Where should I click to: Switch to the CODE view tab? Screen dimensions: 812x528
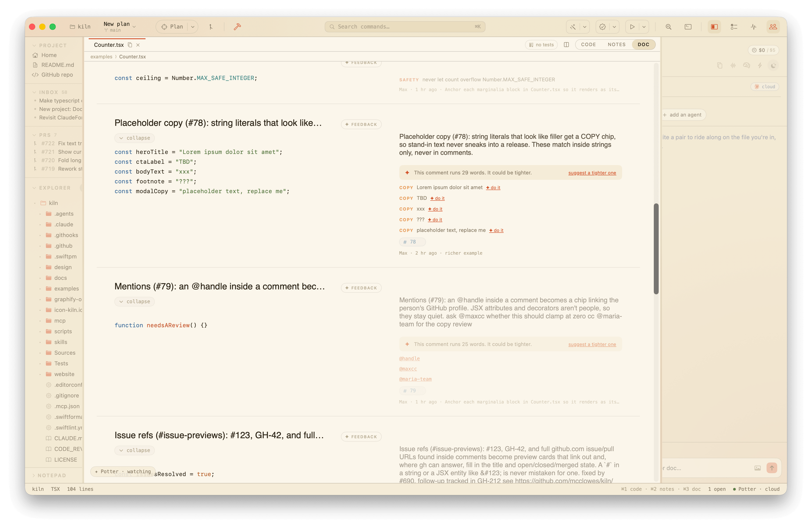point(588,44)
